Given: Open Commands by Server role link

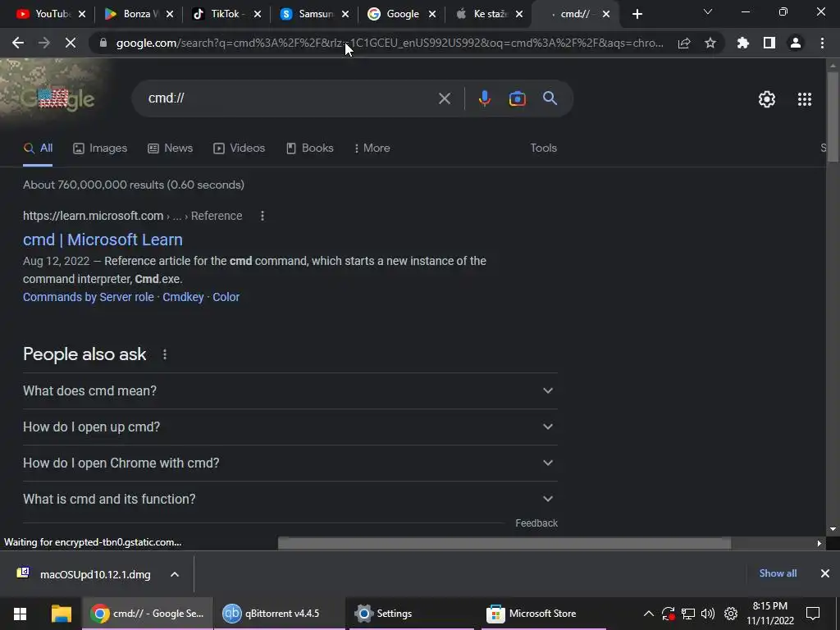Looking at the screenshot, I should [89, 297].
